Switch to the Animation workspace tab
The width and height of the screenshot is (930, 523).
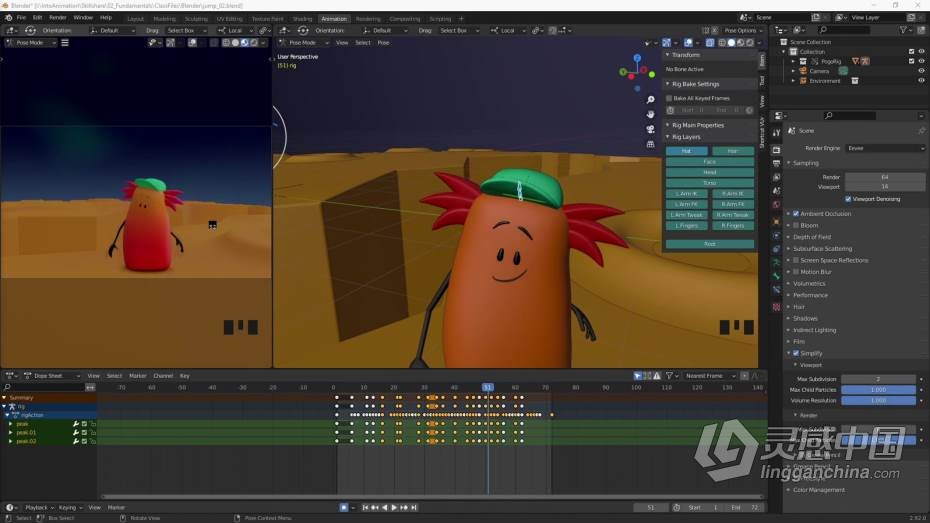334,19
